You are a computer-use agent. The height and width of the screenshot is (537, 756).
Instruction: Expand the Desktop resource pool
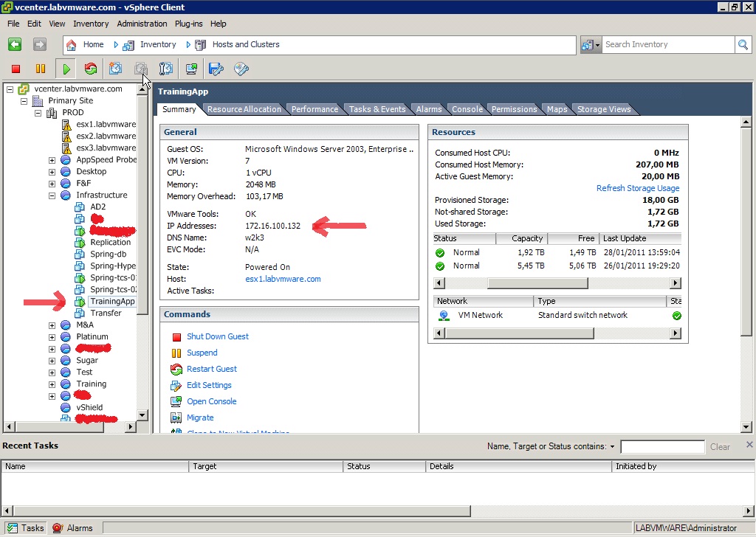(52, 172)
